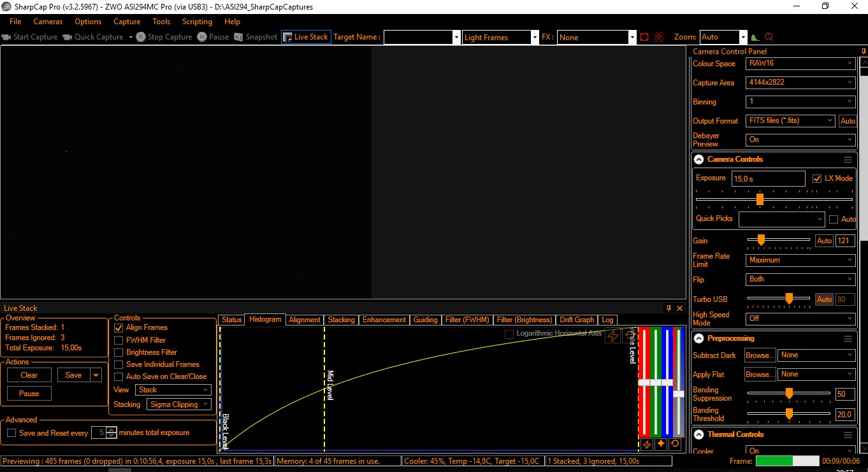
Task: Click the Exposure value input field
Action: tap(768, 179)
